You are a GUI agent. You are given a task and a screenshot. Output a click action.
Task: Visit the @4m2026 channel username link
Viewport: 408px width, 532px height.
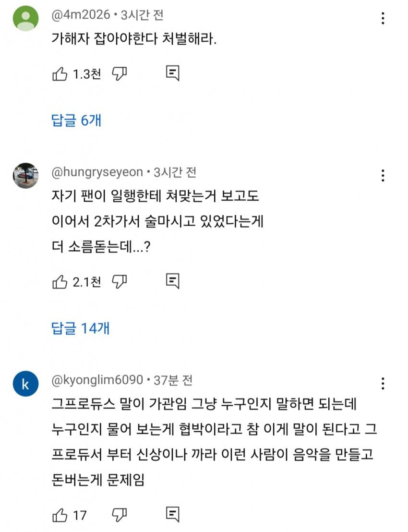pos(81,15)
